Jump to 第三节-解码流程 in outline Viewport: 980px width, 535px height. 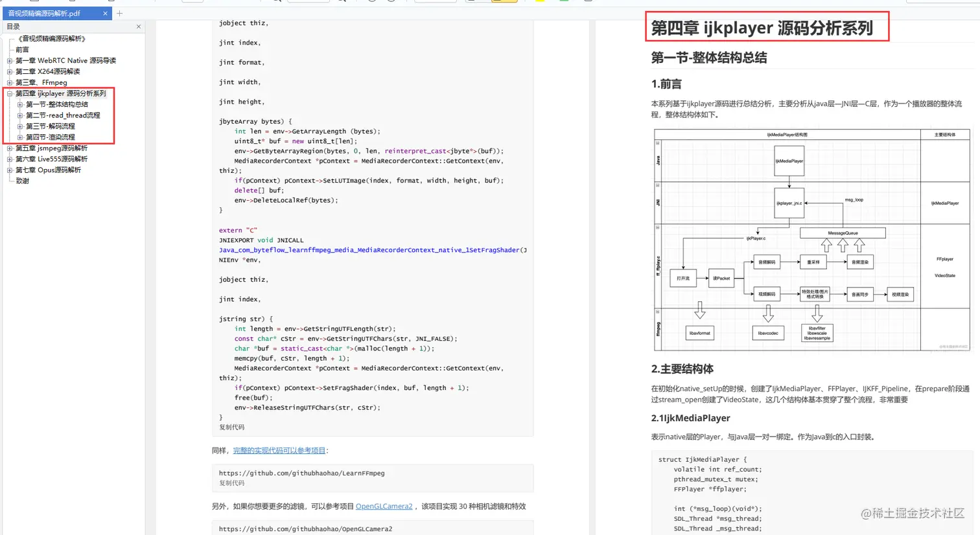coord(51,127)
